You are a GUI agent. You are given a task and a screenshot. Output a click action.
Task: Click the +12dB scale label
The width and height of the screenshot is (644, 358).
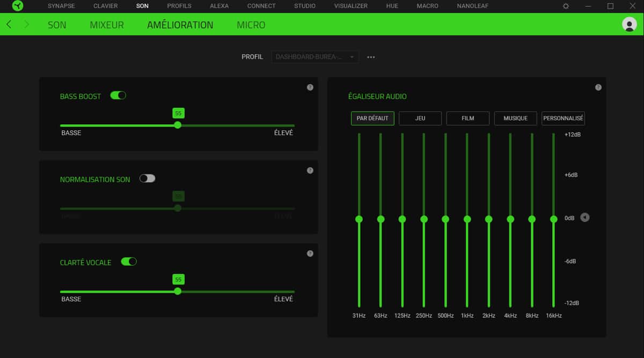point(573,135)
